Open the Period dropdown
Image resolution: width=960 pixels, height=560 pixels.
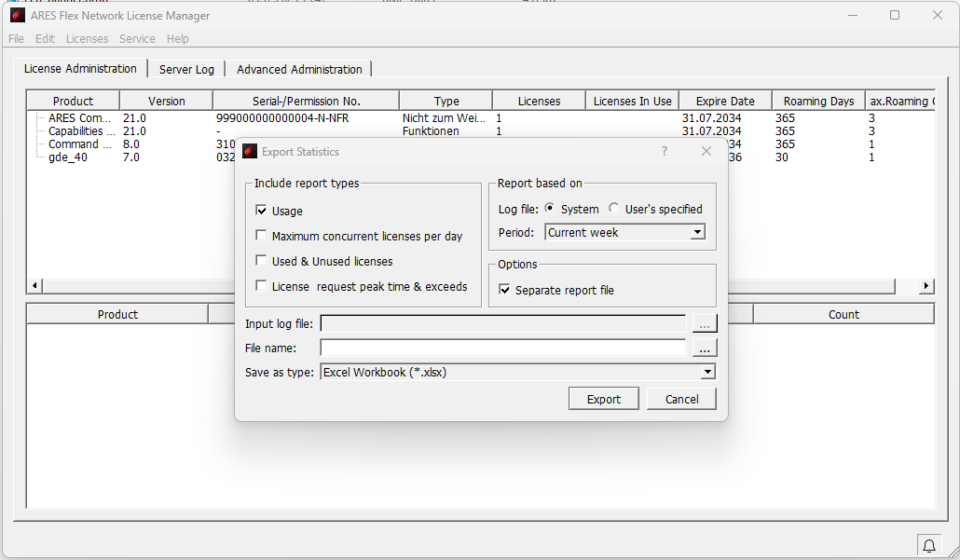click(697, 232)
